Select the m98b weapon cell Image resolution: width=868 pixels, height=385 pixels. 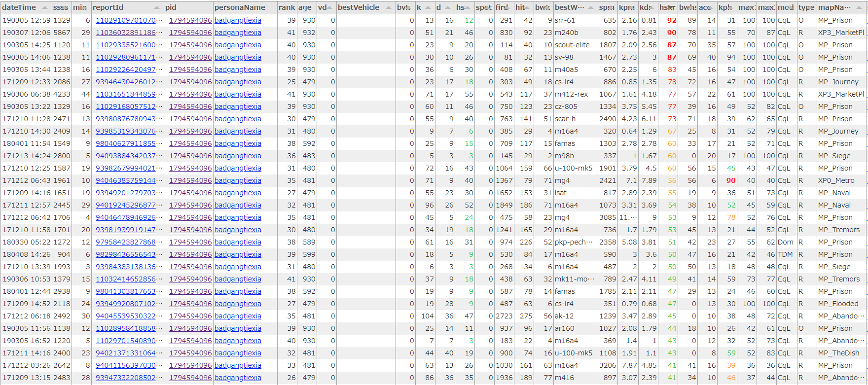coord(576,156)
